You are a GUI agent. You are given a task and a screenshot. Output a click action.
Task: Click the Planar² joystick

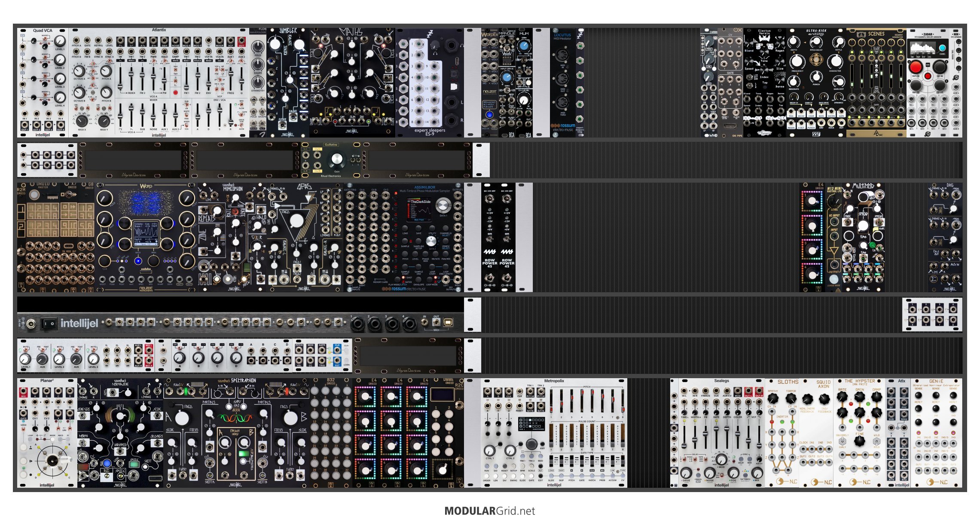coord(54,461)
